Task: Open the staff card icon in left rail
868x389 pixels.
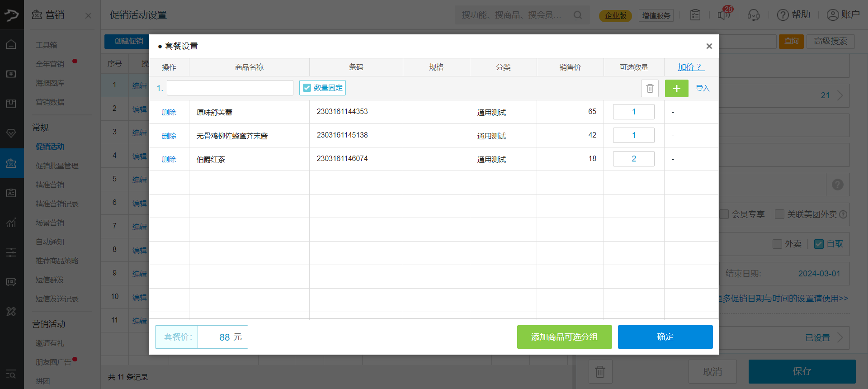Action: tap(11, 193)
